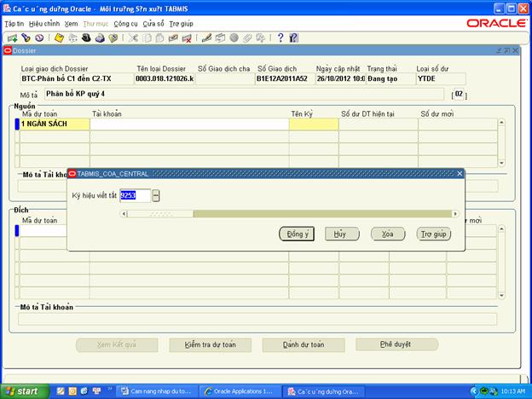Click the Tên Kỳ yellow field

(314, 124)
